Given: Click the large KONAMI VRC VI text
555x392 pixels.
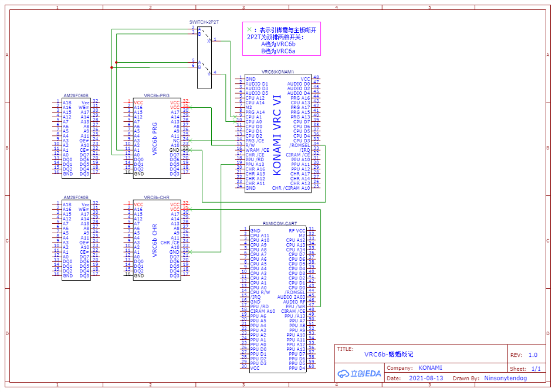Looking at the screenshot, I should [x=277, y=135].
